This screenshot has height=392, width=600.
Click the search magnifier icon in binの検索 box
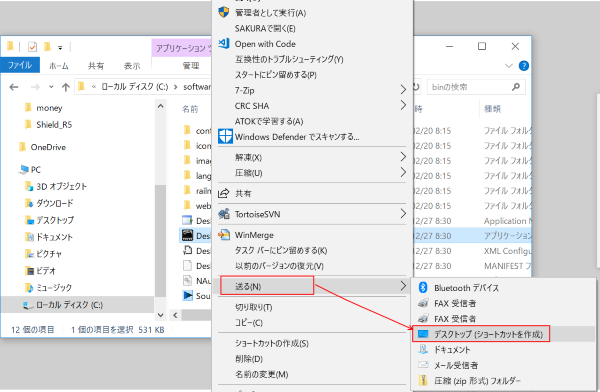coord(516,87)
